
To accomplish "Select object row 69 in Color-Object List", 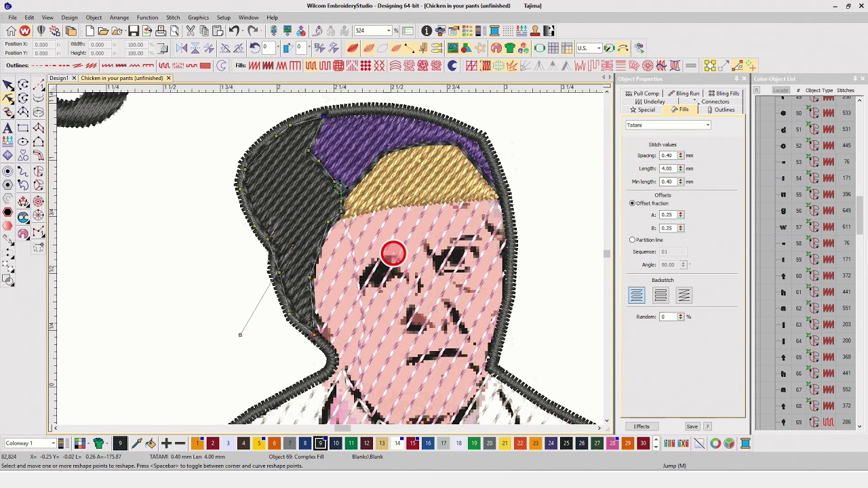I will pyautogui.click(x=807, y=422).
